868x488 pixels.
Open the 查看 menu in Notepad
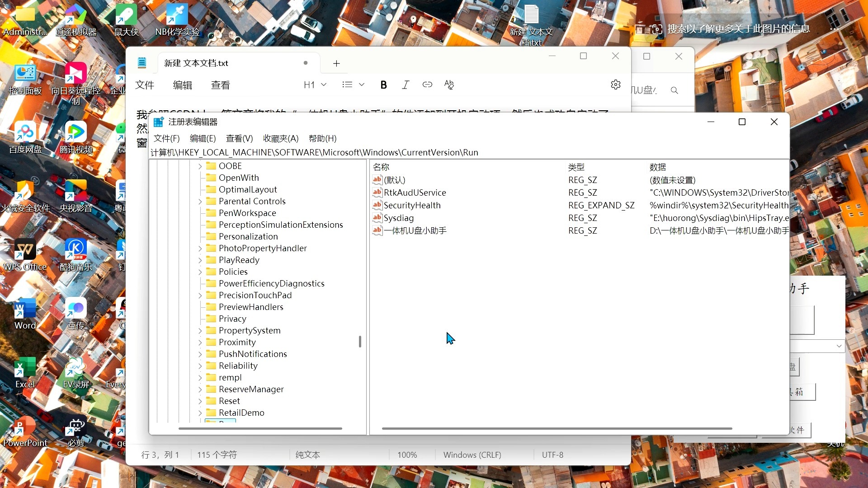[x=220, y=84]
